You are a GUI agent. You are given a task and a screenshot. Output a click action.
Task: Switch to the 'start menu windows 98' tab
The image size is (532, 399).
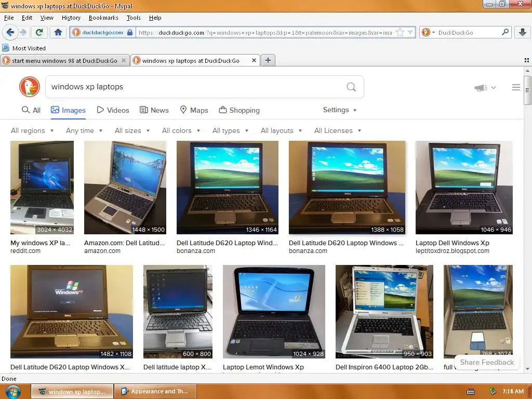click(64, 60)
